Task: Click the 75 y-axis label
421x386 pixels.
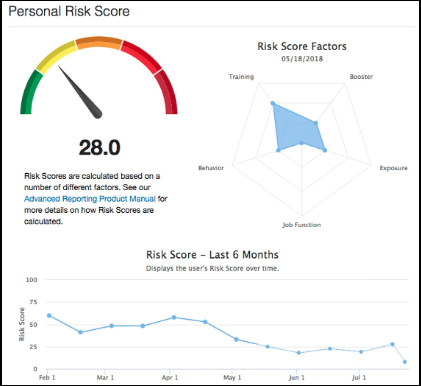Action: coord(34,302)
